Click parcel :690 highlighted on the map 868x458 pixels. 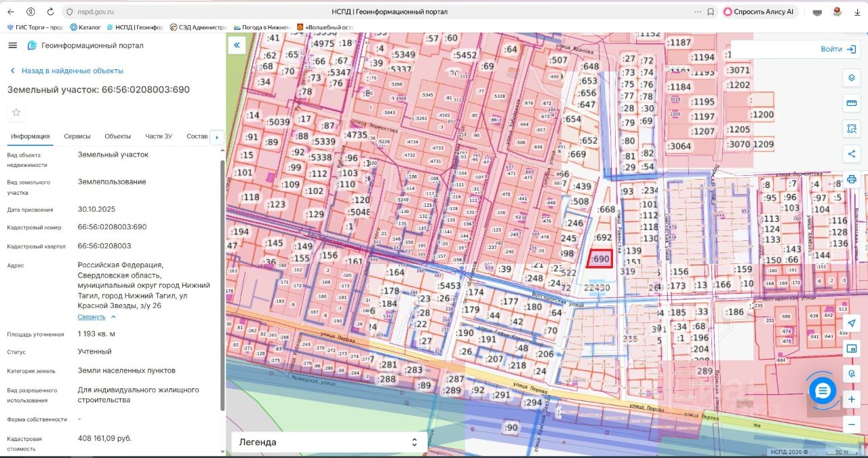tap(599, 259)
